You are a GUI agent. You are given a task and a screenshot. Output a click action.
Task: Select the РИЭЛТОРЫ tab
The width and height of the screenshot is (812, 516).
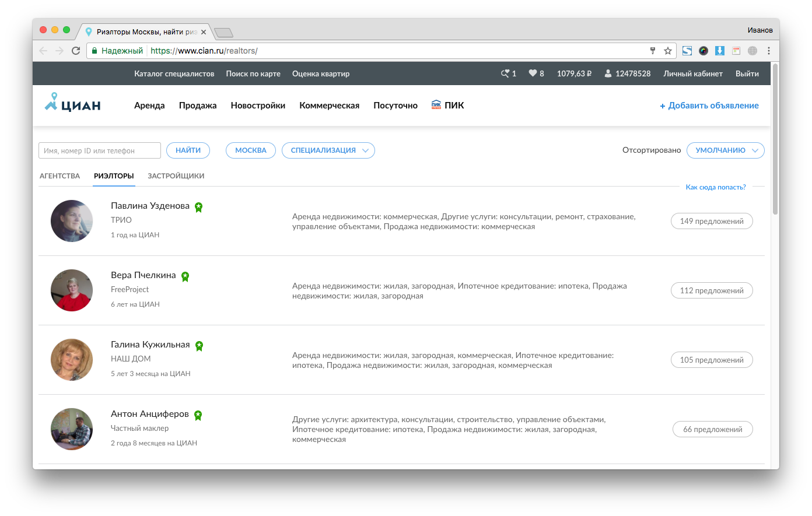click(x=114, y=175)
